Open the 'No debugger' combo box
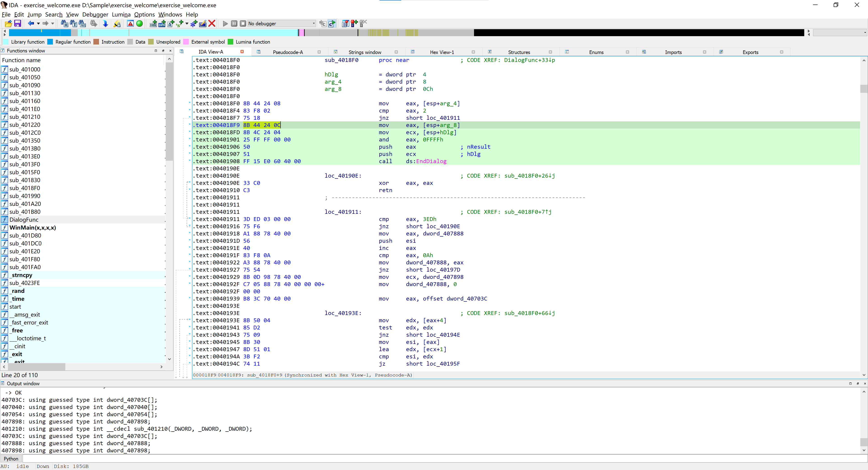 tap(282, 23)
